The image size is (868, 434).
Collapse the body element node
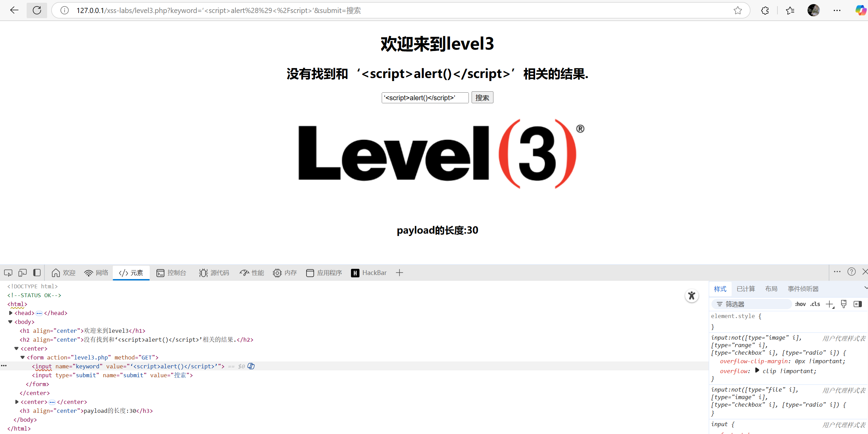pos(10,322)
